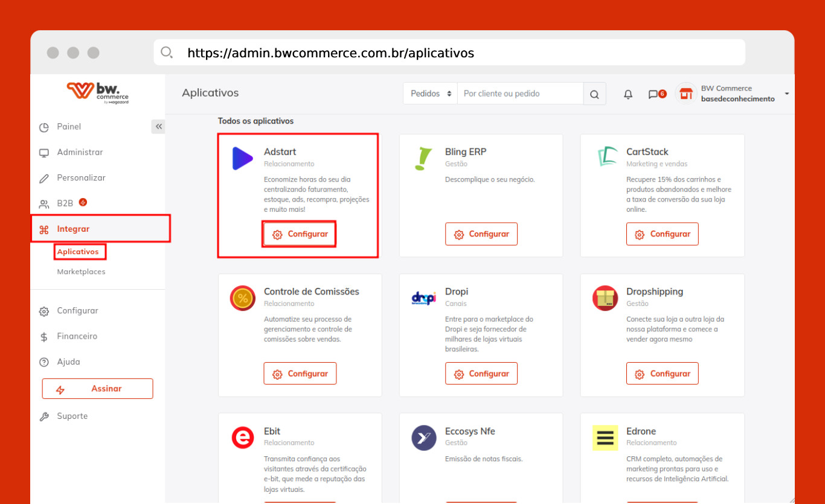
Task: Click the Edrone app title
Action: (641, 432)
